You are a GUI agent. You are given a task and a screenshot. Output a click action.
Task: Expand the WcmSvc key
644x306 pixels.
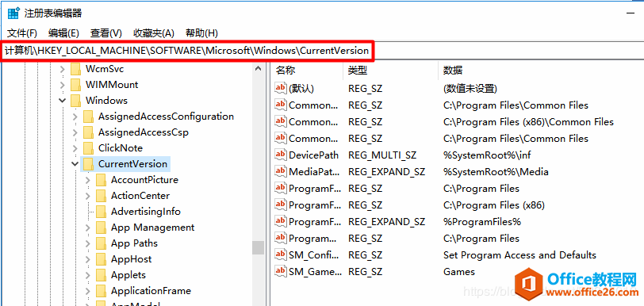(63, 70)
